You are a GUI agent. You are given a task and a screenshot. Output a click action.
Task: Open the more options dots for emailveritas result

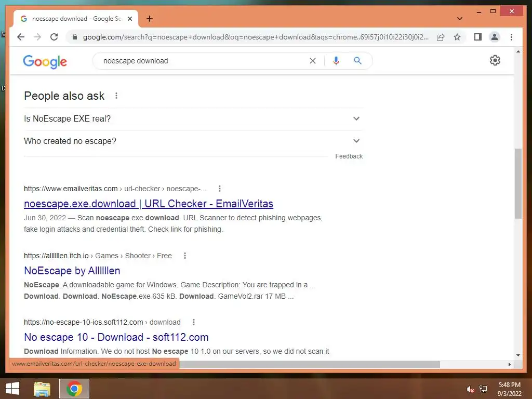[x=220, y=189]
